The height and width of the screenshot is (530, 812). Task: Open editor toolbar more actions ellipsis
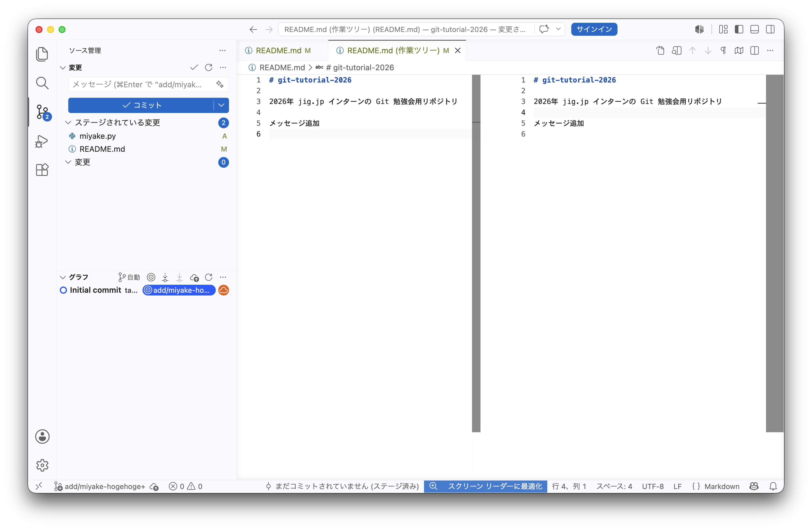click(770, 50)
